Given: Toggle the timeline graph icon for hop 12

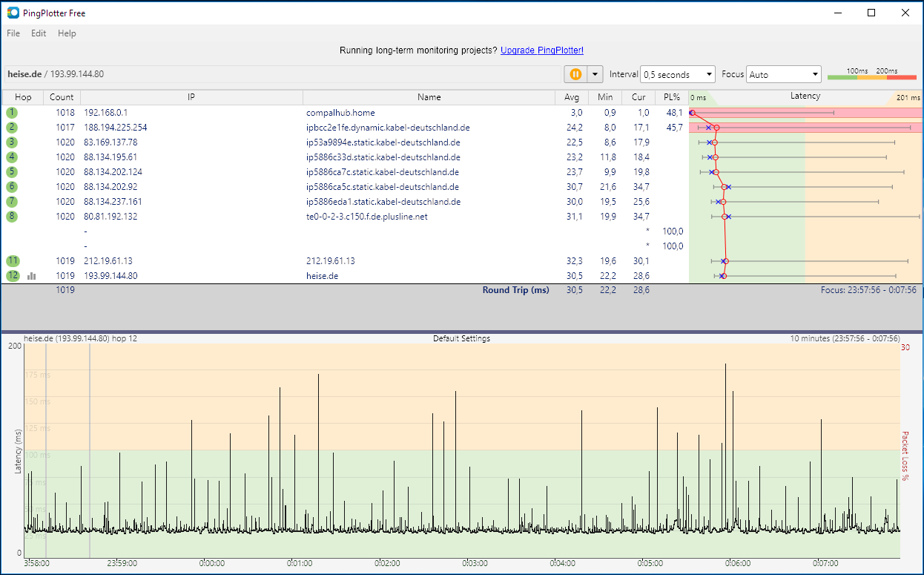Looking at the screenshot, I should pyautogui.click(x=32, y=276).
